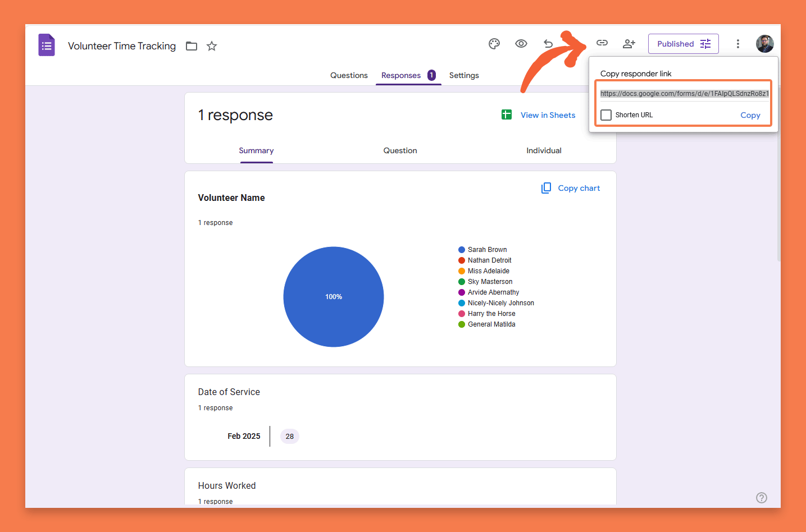Image resolution: width=806 pixels, height=532 pixels.
Task: Star the Volunteer Time Tracking form
Action: coord(212,46)
